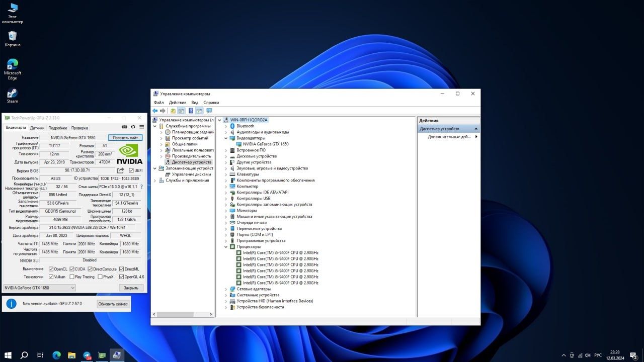Screen dimensions: 644x362
Task: Click the РУС language indicator
Action: point(598,355)
